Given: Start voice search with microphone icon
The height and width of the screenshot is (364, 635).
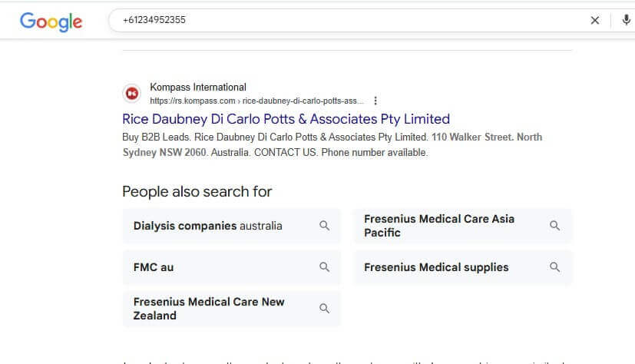Looking at the screenshot, I should pyautogui.click(x=627, y=21).
